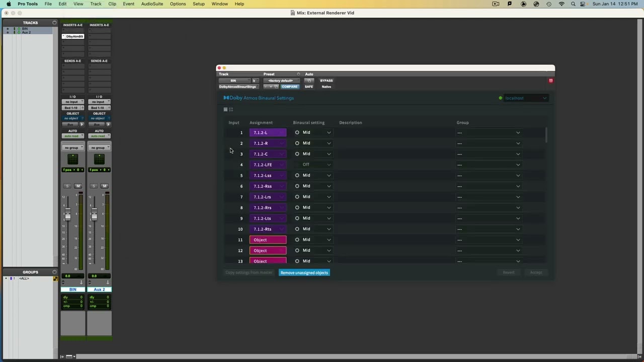Click the DolbyAtmosBinauralStngs plug-in selector
644x362 pixels.
tap(238, 86)
